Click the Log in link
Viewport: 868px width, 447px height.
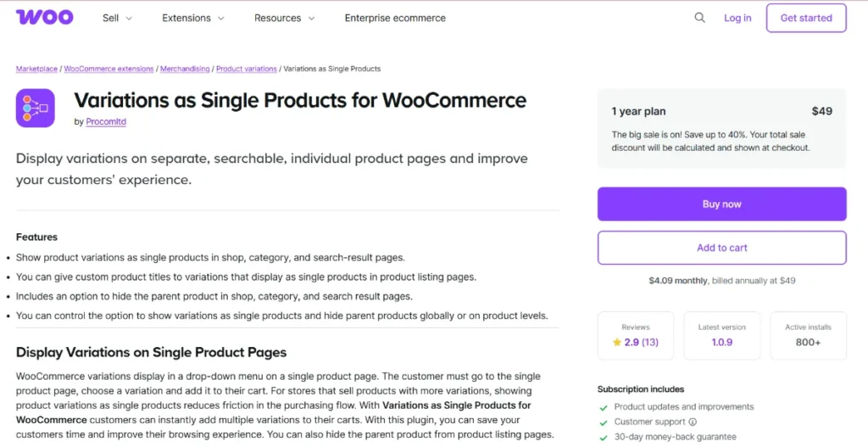737,18
